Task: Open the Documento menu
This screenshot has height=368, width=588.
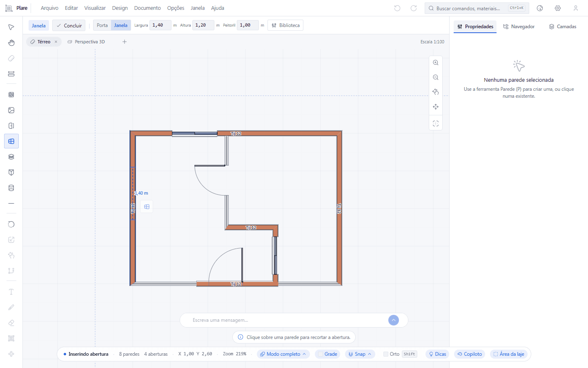Action: (147, 8)
